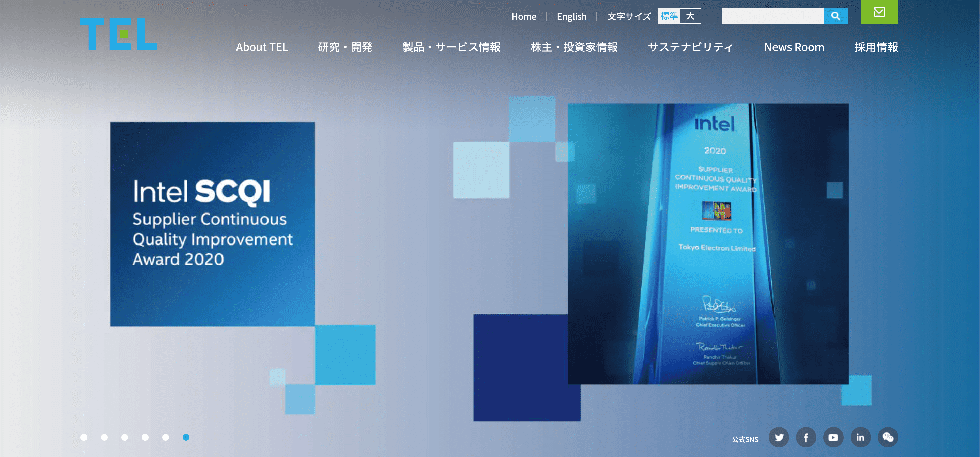Click the TEL logo
Image resolution: width=980 pixels, height=457 pixels.
pos(119,34)
